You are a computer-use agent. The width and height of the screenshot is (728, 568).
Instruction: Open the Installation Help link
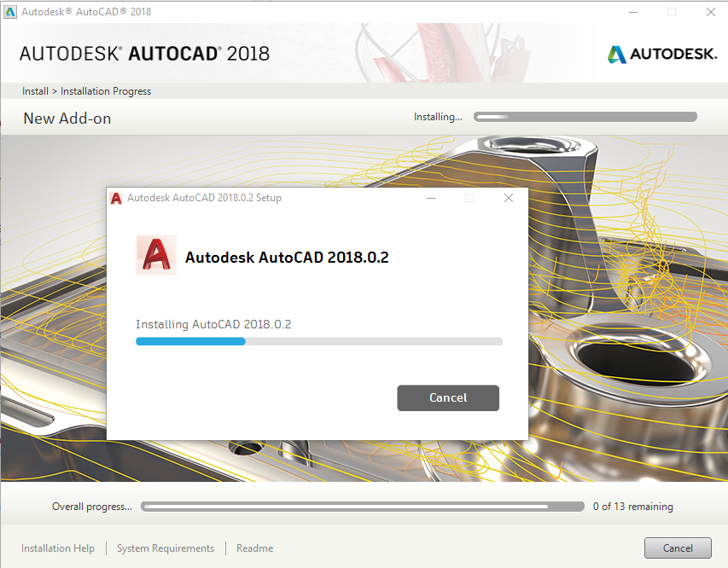[x=58, y=548]
